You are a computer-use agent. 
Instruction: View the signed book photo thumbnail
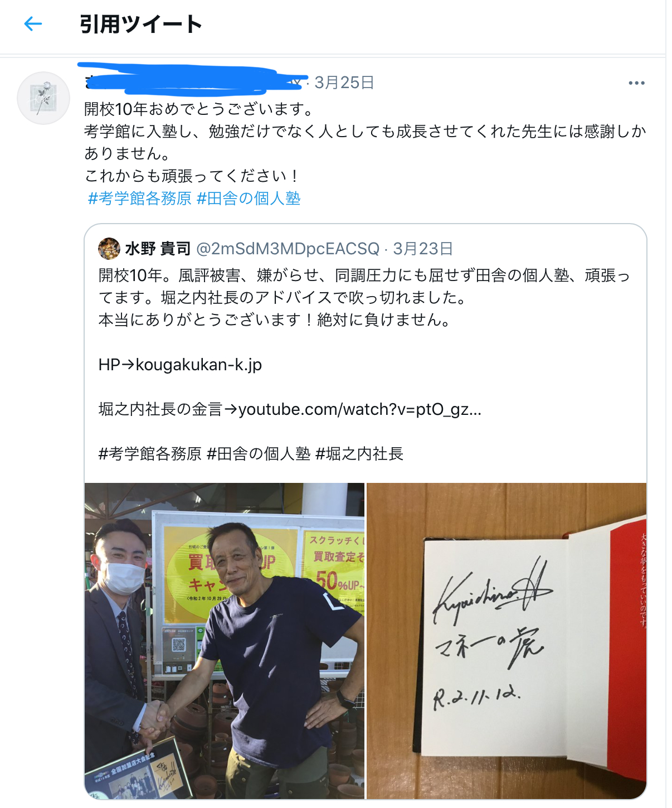[507, 641]
